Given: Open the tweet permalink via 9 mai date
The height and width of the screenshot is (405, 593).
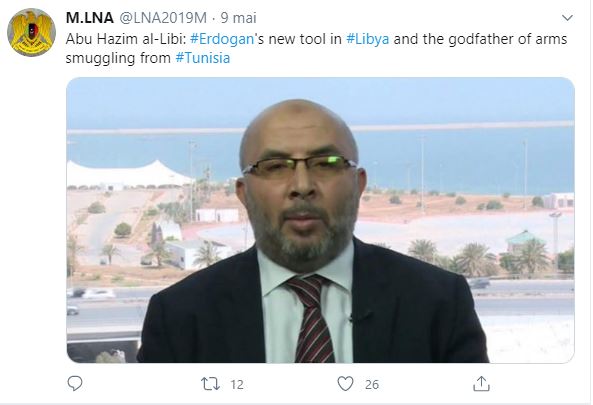Looking at the screenshot, I should [239, 18].
